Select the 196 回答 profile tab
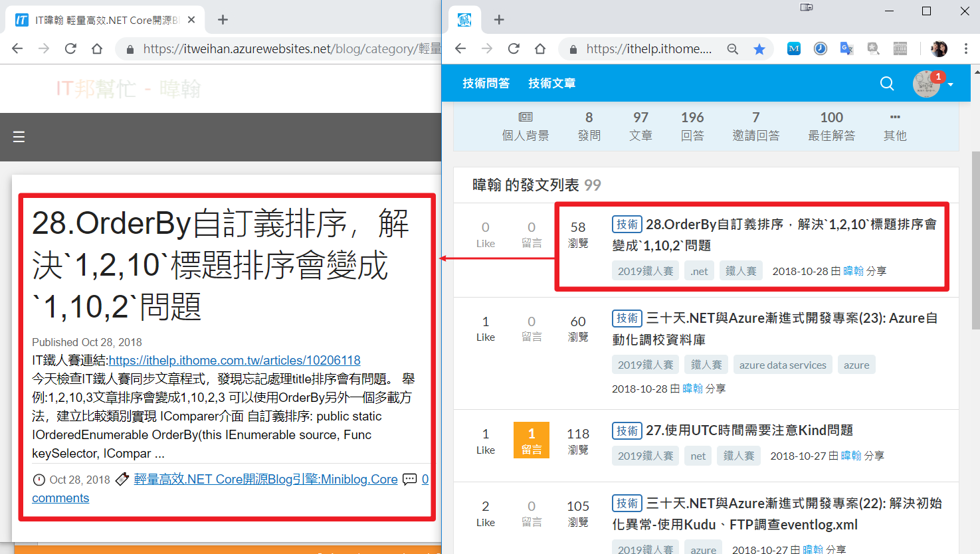Screen dimensions: 980x554 point(692,126)
